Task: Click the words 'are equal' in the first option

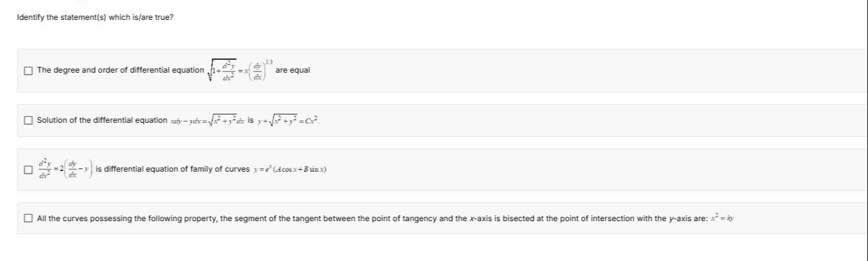Action: pos(292,70)
